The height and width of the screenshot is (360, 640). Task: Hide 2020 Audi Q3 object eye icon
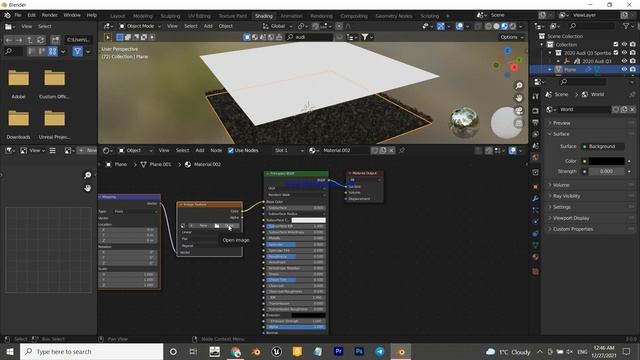click(624, 61)
